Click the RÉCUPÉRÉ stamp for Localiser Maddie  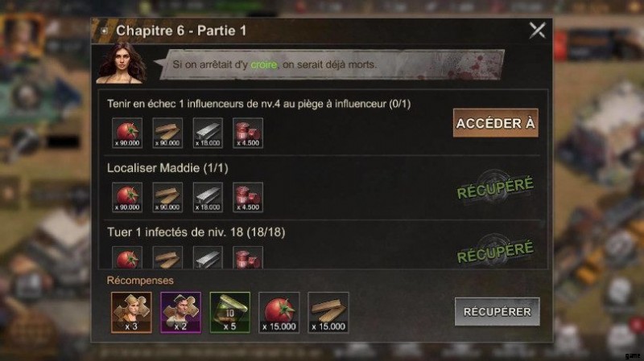point(495,188)
